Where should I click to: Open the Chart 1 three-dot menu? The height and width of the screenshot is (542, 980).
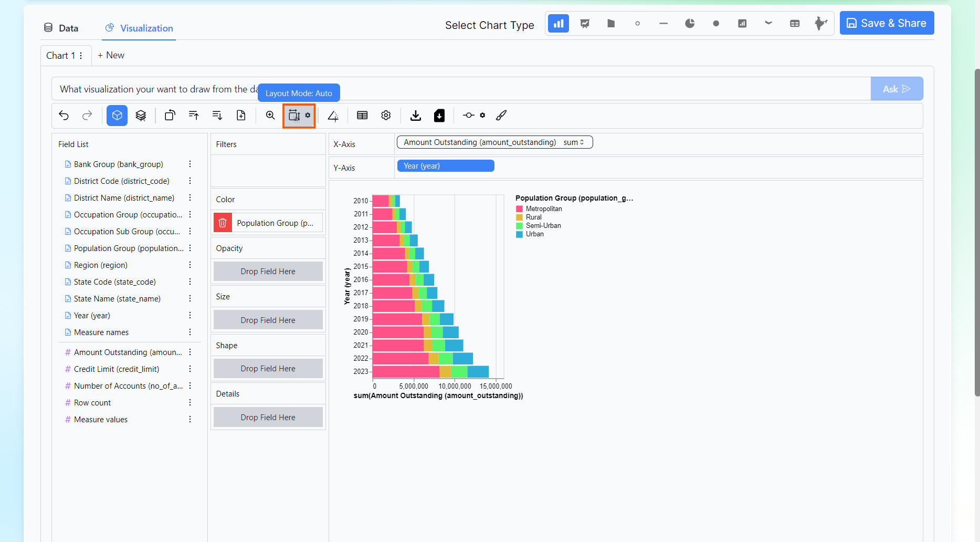(81, 56)
